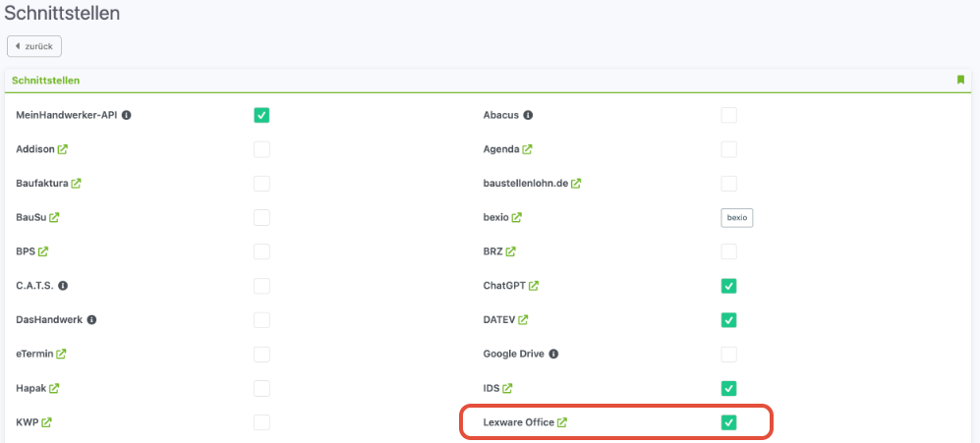Tick the KWP interface checkbox
This screenshot has height=443, width=980.
point(261,422)
